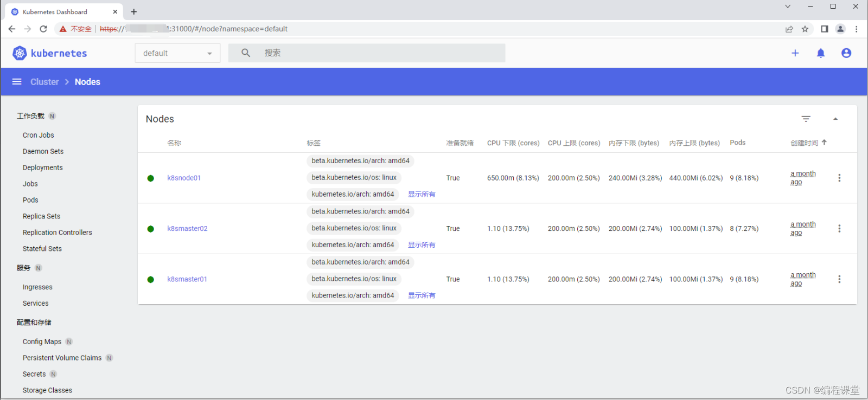Open Cron Jobs in sidebar

(x=39, y=135)
